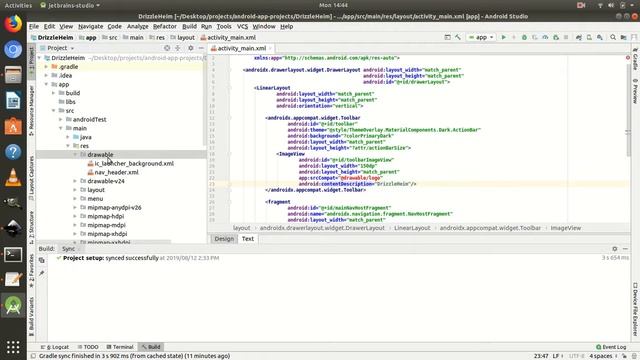This screenshot has width=640, height=360.
Task: Open the Refactor menu
Action: pyautogui.click(x=165, y=27)
